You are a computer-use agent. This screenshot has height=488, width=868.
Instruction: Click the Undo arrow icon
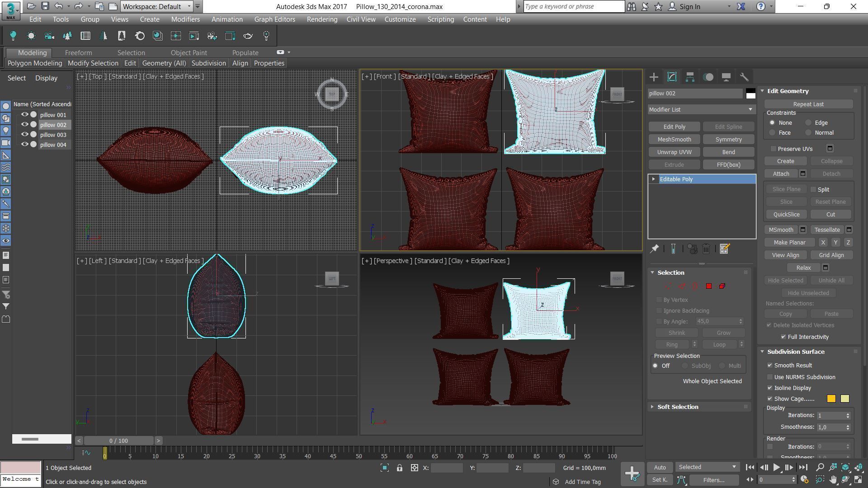[59, 6]
